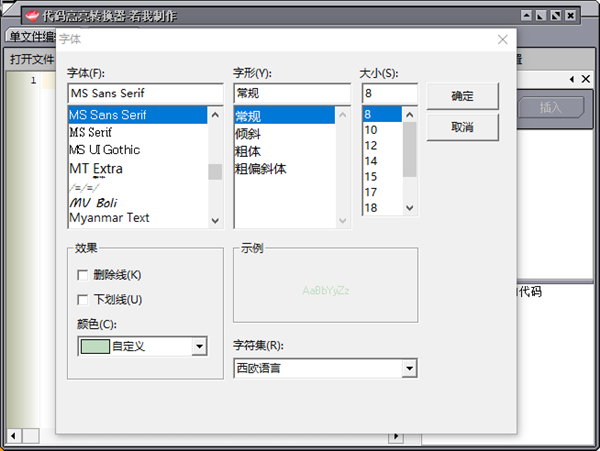Screen dimensions: 600x451
Task: Click the panel's left navigation arrow
Action: 573,79
